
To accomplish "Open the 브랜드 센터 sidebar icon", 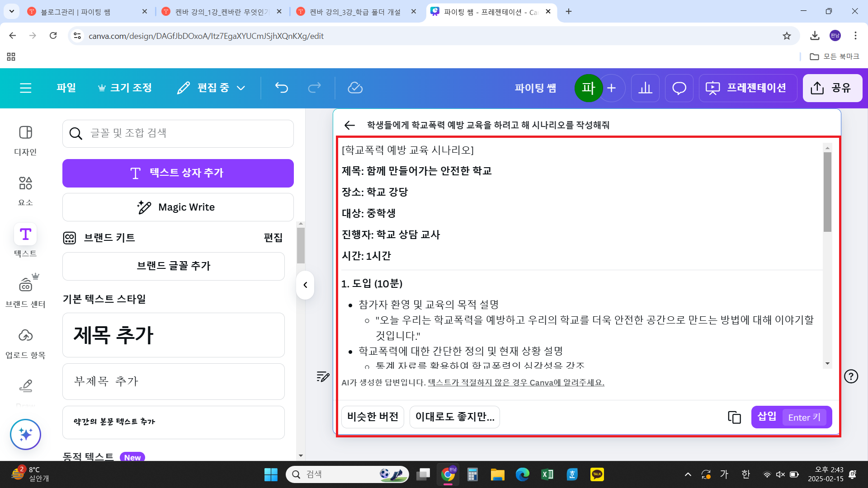I will coord(25,289).
